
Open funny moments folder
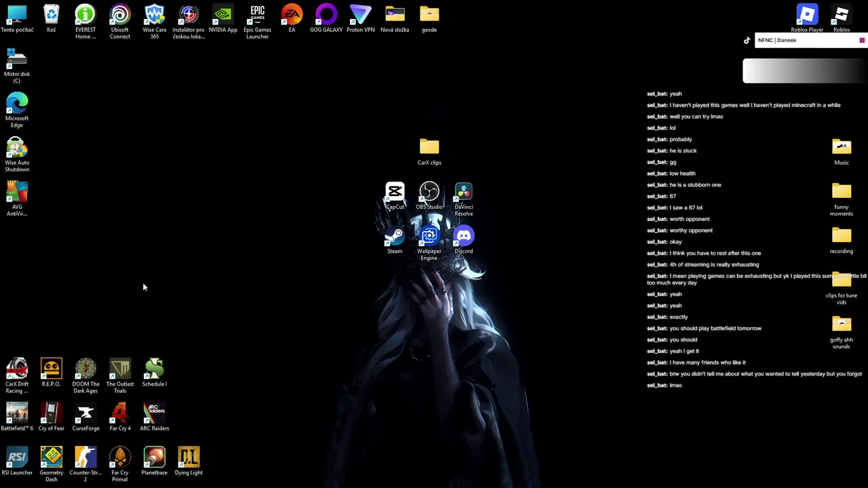coord(842,199)
